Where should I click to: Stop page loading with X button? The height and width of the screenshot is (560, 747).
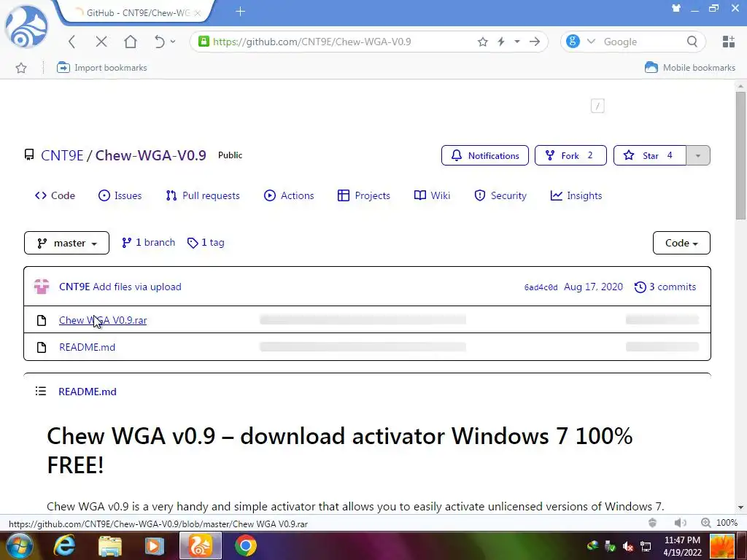tap(101, 42)
